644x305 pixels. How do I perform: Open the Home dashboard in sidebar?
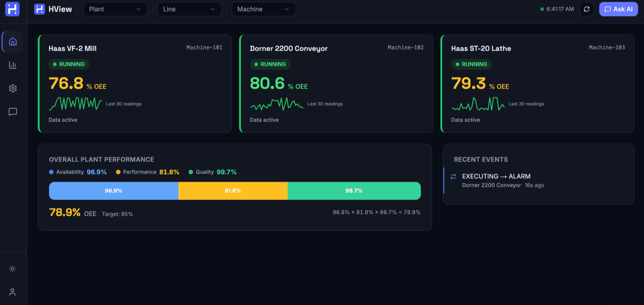13,42
